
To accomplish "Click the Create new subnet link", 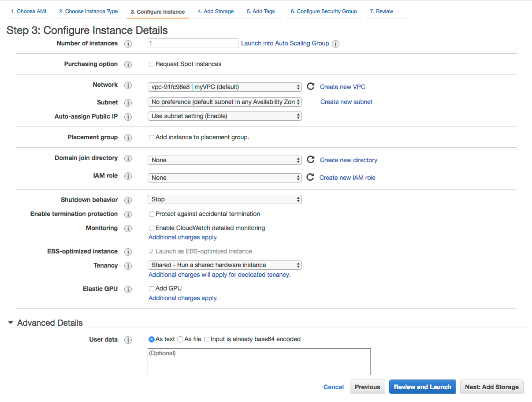I will pos(346,102).
